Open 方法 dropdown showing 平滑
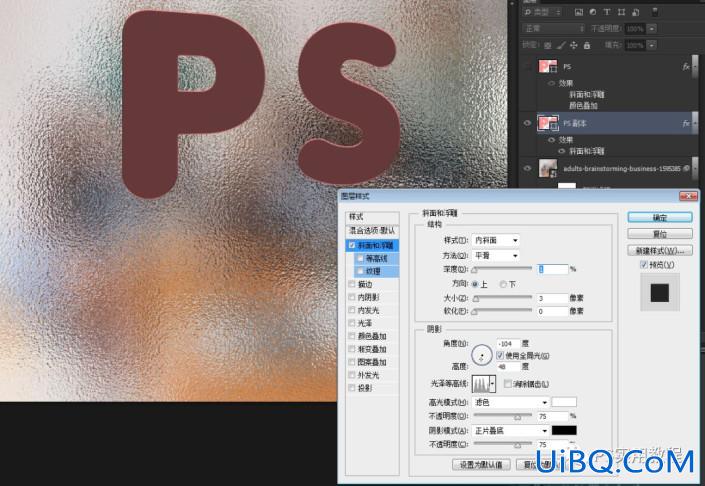 [x=495, y=255]
